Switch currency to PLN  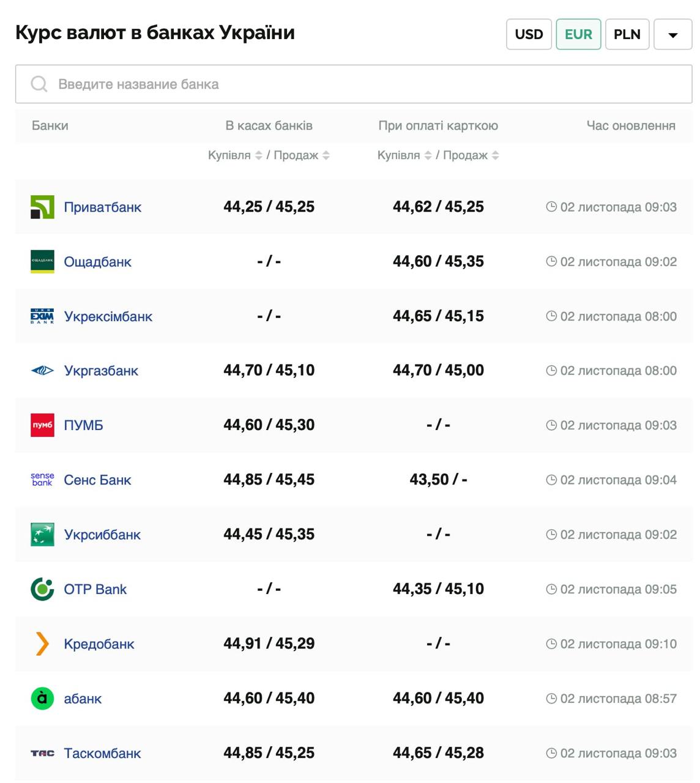click(x=627, y=34)
